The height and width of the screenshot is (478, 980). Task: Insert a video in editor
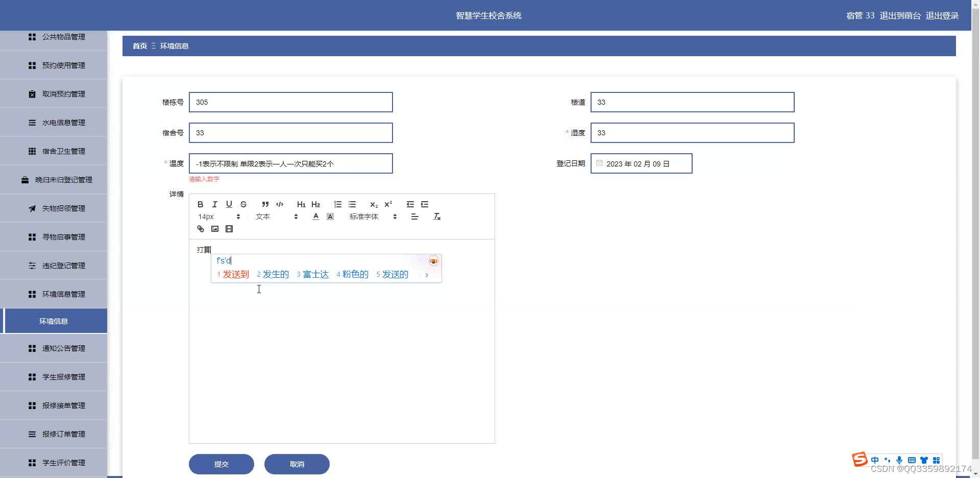pos(229,229)
